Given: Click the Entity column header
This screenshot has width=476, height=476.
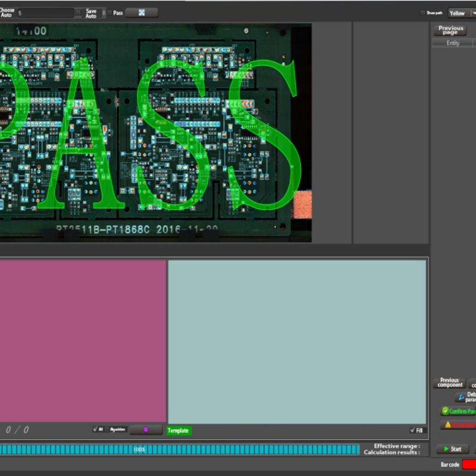Looking at the screenshot, I should click(x=452, y=43).
